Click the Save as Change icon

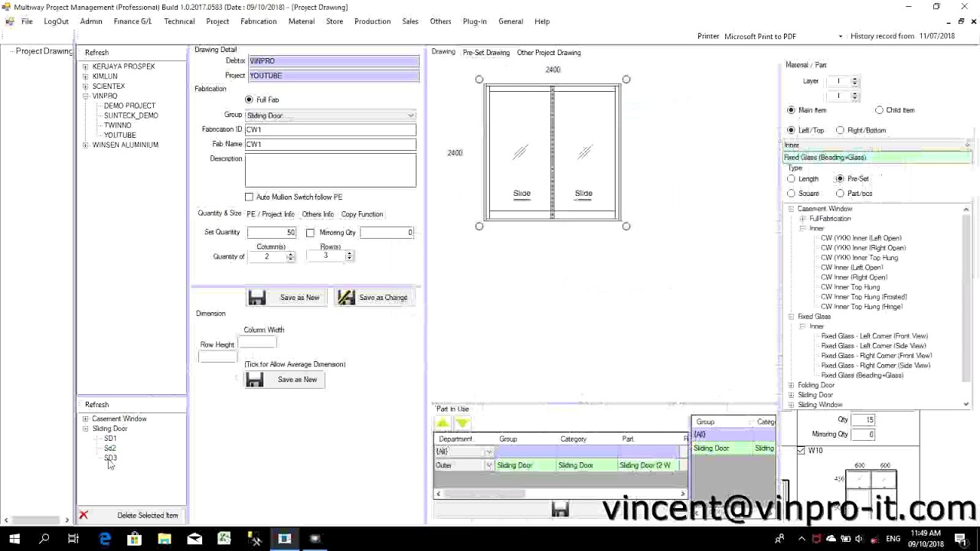[346, 298]
